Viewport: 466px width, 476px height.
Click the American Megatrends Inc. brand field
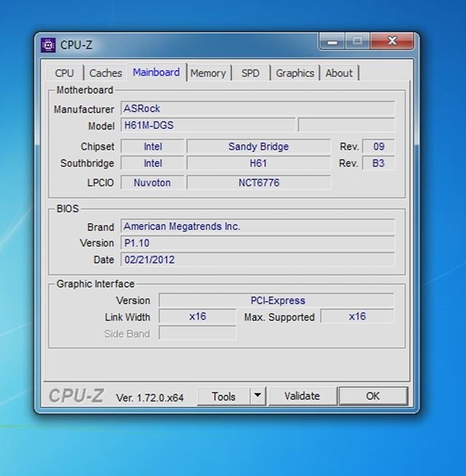(x=258, y=227)
